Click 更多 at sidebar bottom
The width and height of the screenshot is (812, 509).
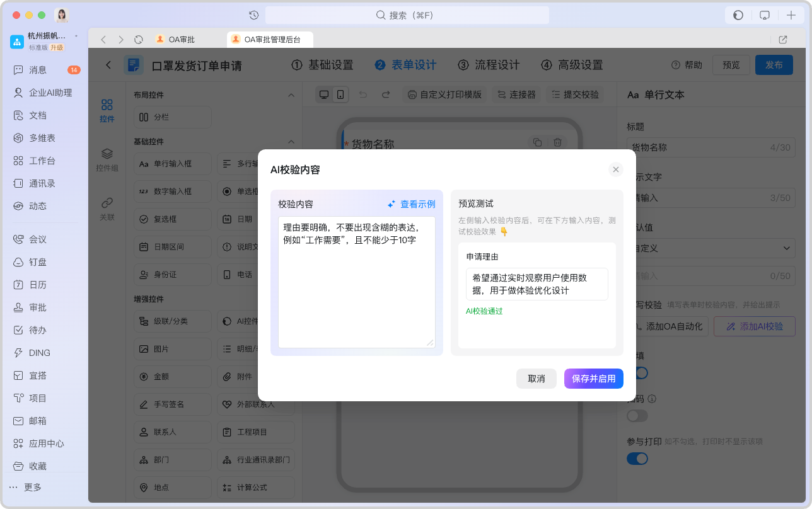pyautogui.click(x=26, y=487)
